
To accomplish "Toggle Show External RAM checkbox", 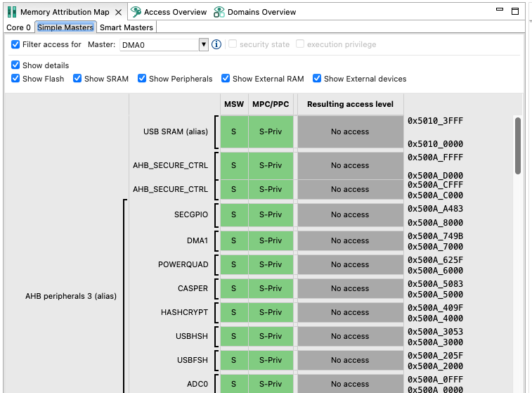I will (226, 79).
